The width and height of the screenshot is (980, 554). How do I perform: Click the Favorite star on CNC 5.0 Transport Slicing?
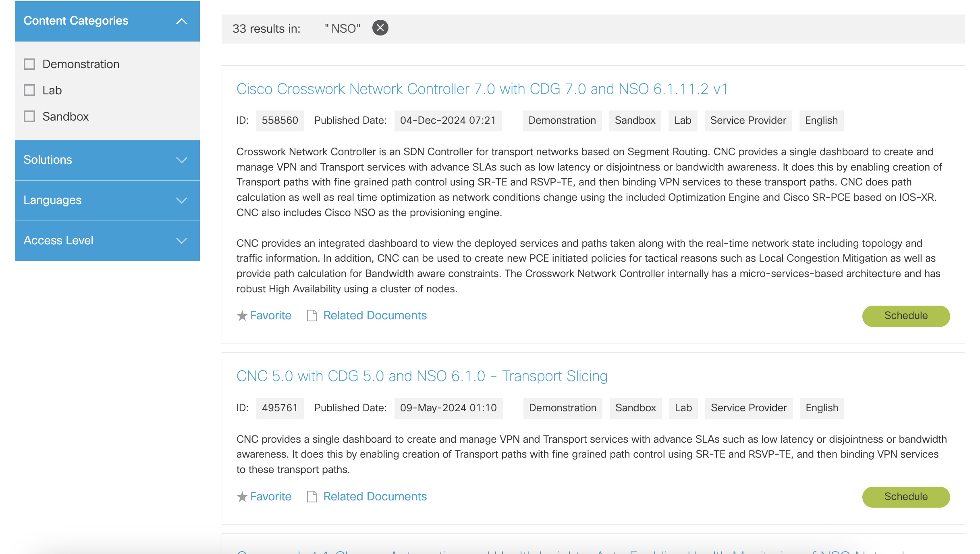pos(242,497)
